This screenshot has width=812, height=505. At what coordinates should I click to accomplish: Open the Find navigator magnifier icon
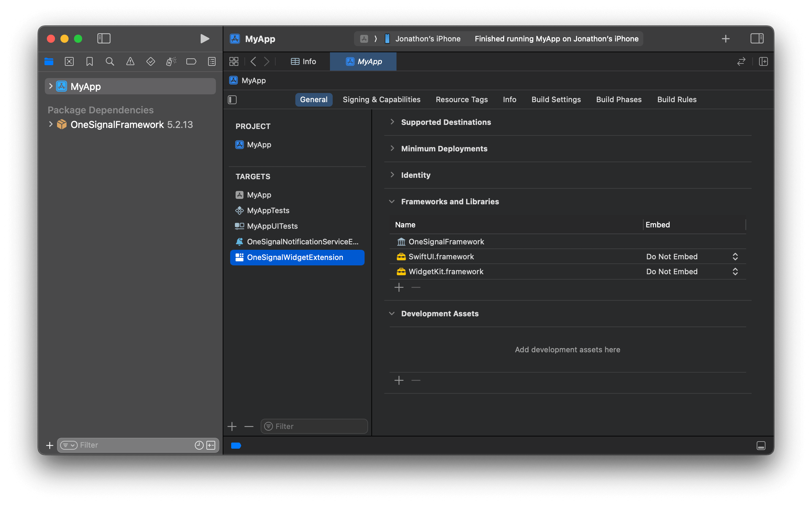point(110,61)
